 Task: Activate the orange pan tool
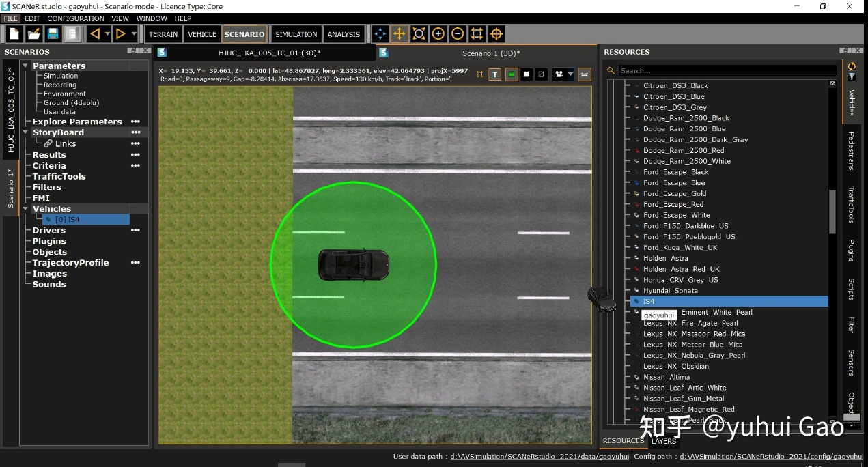pos(400,33)
